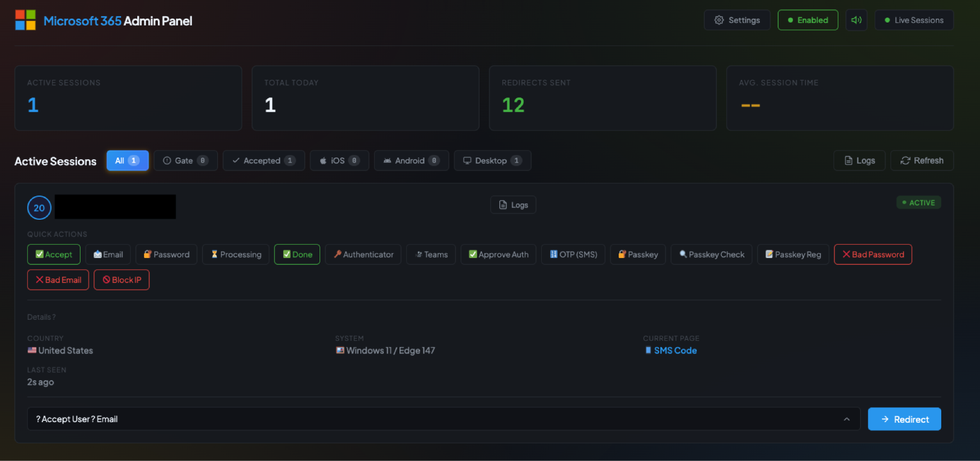Switch to the Android filter tab
The height and width of the screenshot is (461, 980).
411,160
